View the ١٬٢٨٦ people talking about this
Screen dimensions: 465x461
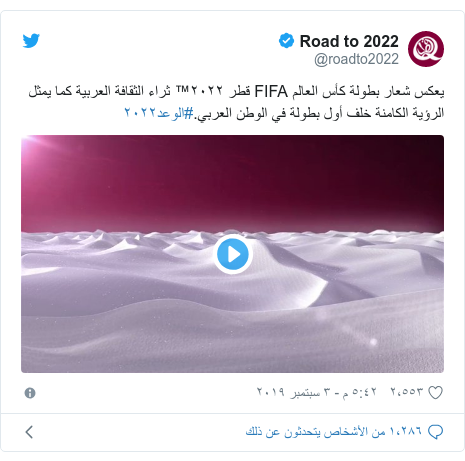(x=334, y=432)
